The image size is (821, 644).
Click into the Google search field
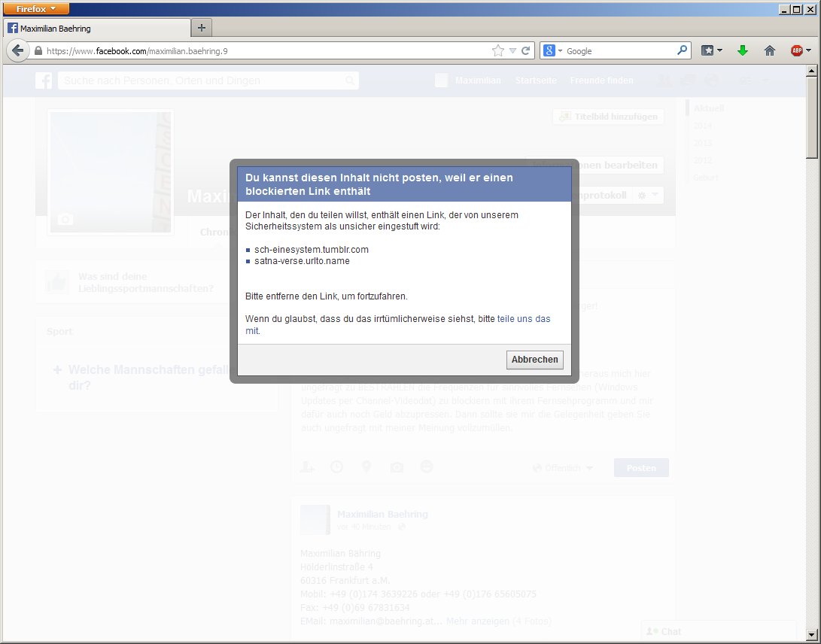pyautogui.click(x=619, y=50)
